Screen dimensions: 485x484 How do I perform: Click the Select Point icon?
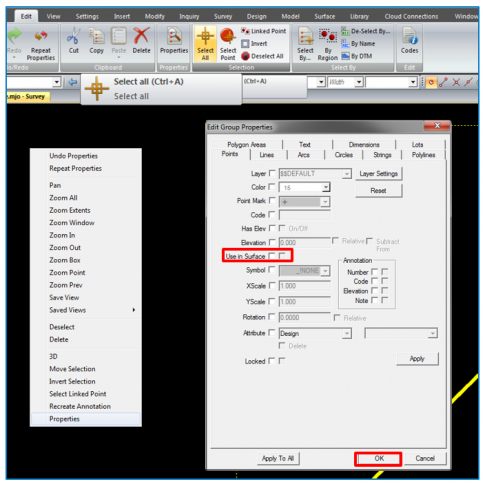pyautogui.click(x=228, y=36)
